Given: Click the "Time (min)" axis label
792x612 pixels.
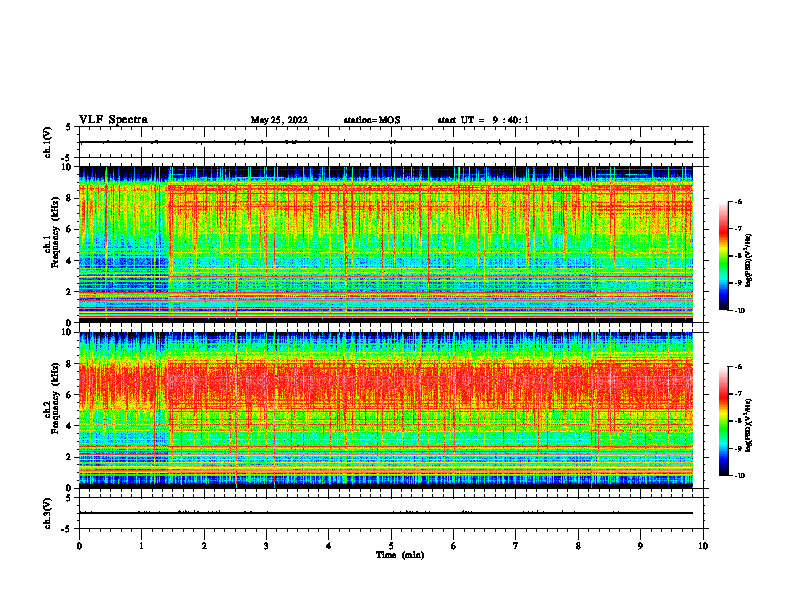Looking at the screenshot, I should [400, 555].
